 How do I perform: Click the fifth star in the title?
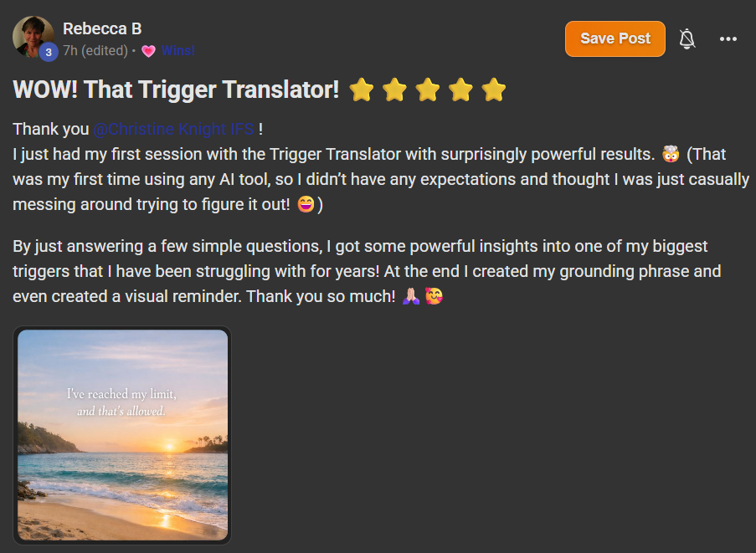pos(494,90)
